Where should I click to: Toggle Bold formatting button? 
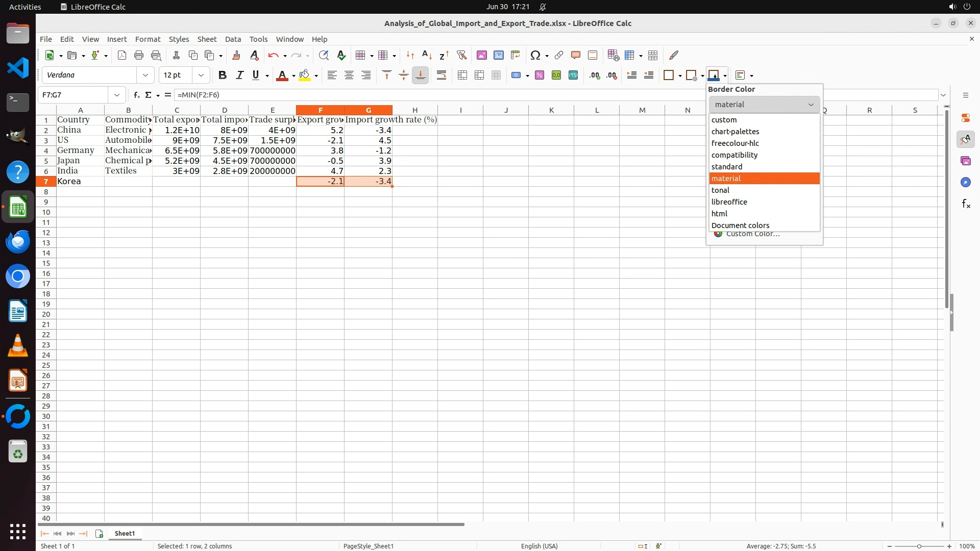222,76
